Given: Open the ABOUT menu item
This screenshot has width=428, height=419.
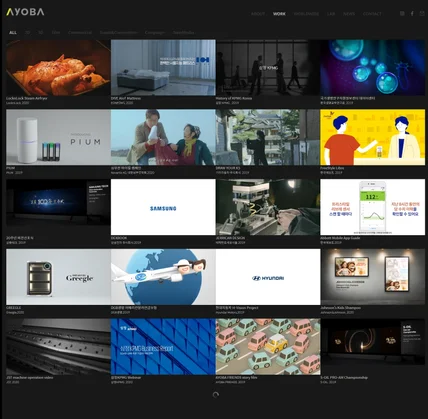Looking at the screenshot, I should [258, 14].
